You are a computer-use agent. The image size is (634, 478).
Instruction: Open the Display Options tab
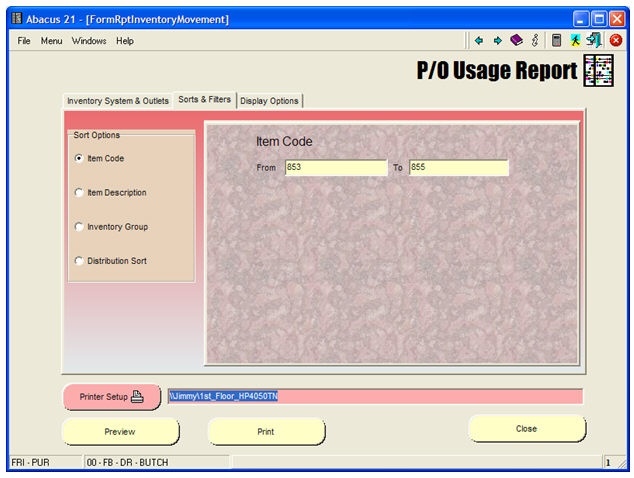(269, 101)
